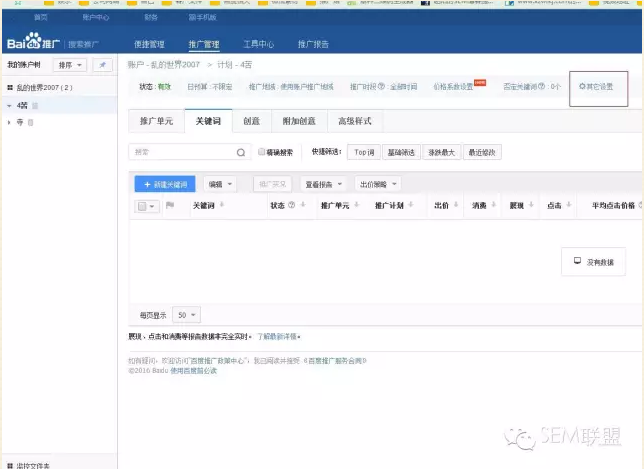
Task: Click 财务 in the top blue bar
Action: click(x=151, y=17)
